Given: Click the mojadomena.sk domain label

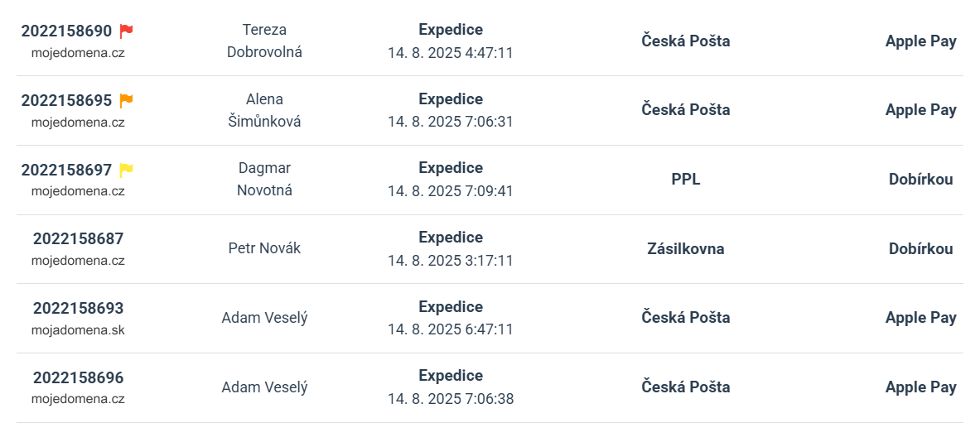Looking at the screenshot, I should click(78, 330).
